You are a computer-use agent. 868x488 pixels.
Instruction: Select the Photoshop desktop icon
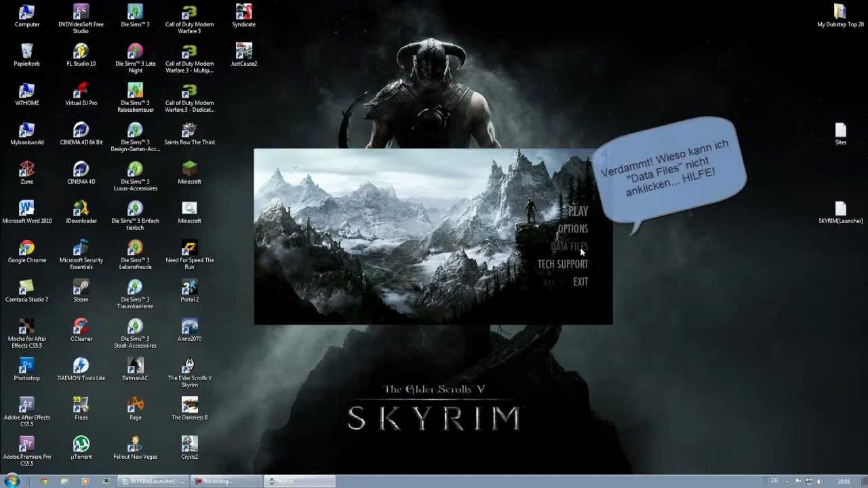coord(27,370)
